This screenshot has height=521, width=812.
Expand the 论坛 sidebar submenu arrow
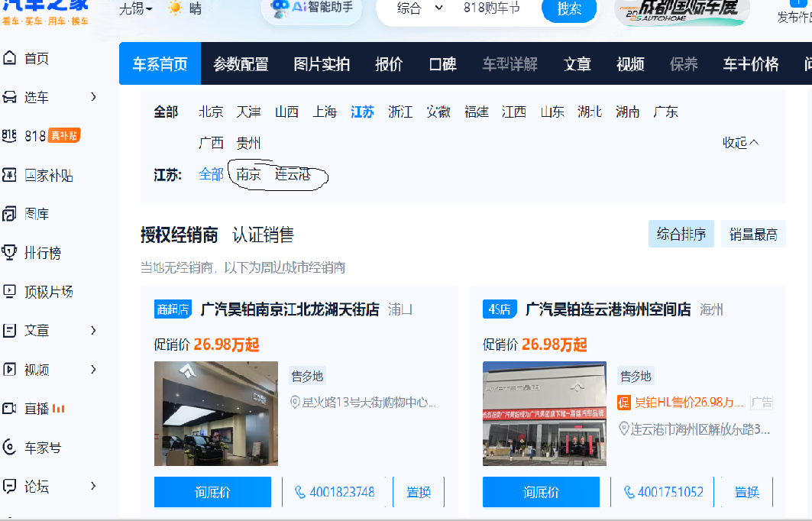point(94,486)
